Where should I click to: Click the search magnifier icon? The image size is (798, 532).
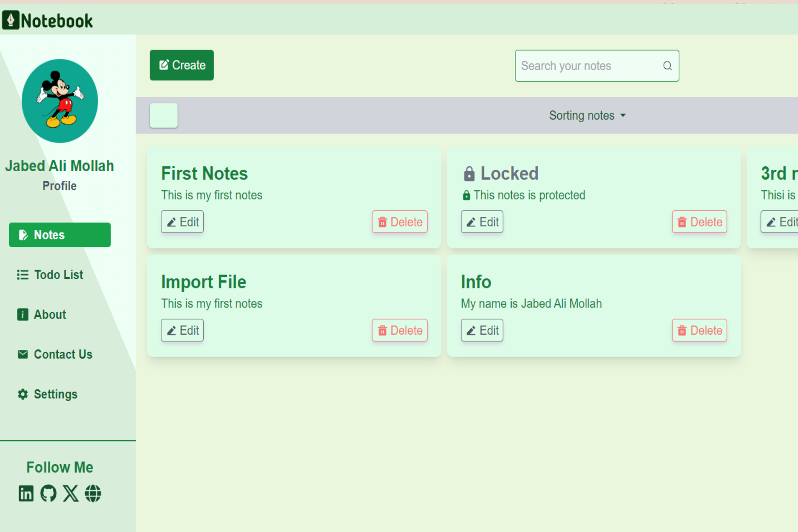click(x=667, y=66)
